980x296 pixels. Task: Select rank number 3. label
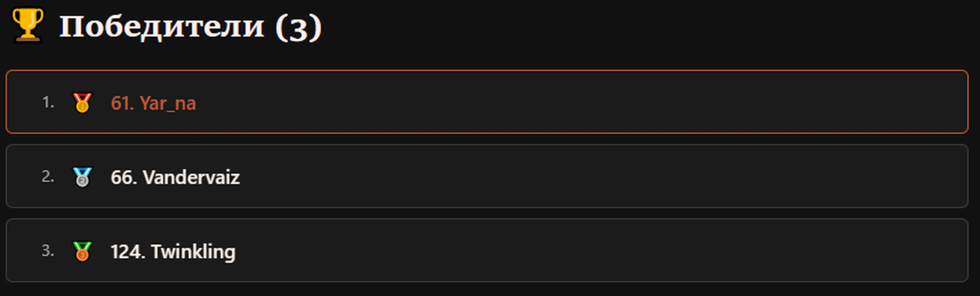pos(48,250)
